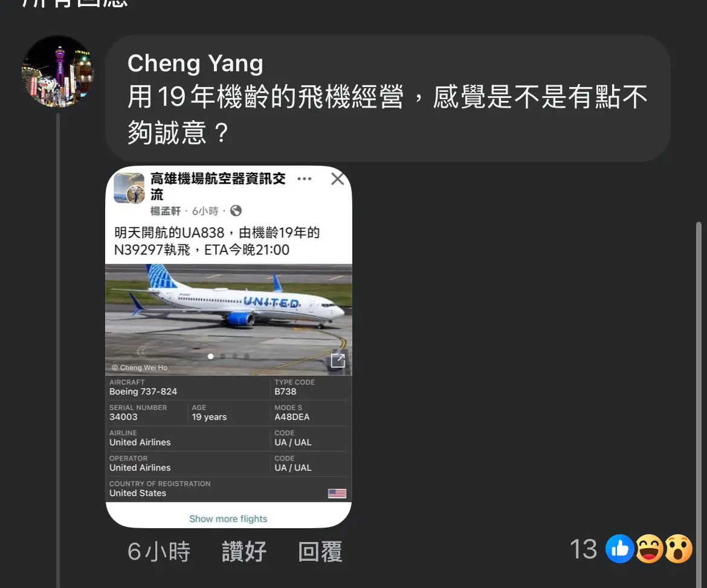
Task: Click the three-dot menu on embedded post
Action: click(305, 178)
